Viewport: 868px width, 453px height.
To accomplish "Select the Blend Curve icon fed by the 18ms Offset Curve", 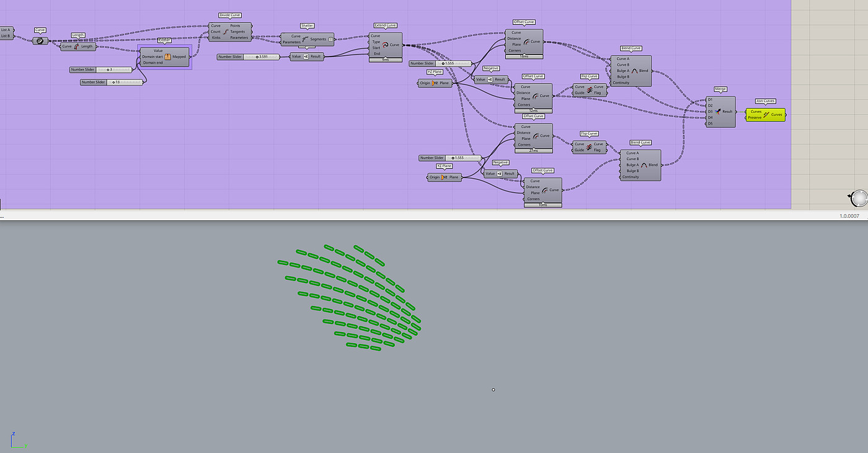I will [x=634, y=71].
